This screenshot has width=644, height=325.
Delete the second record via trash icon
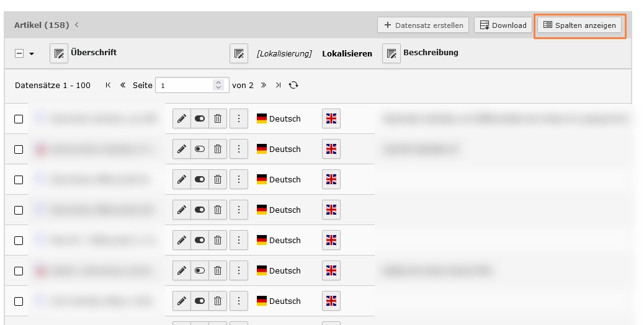[218, 149]
